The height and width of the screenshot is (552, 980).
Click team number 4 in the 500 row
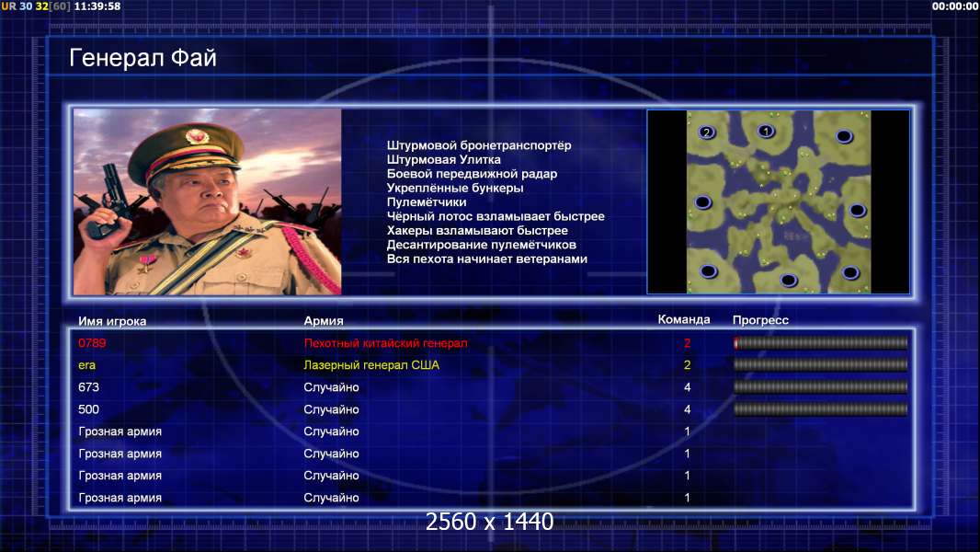(688, 409)
